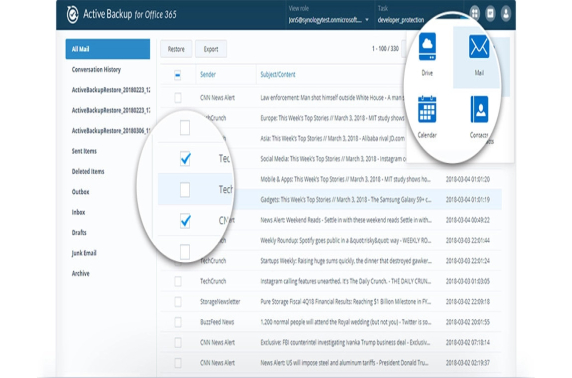Image resolution: width=572 pixels, height=378 pixels.
Task: Open the Deleted Items folder
Action: tap(88, 171)
